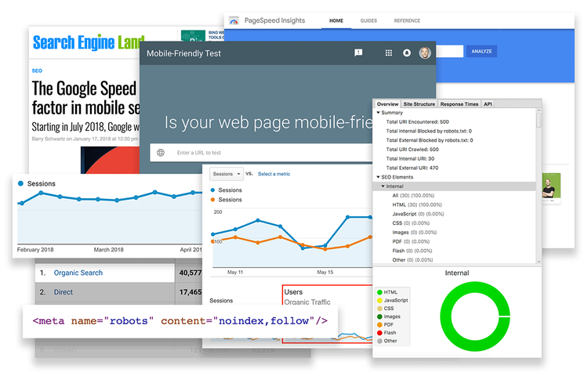Click the 17,465 Direct value

tap(191, 292)
